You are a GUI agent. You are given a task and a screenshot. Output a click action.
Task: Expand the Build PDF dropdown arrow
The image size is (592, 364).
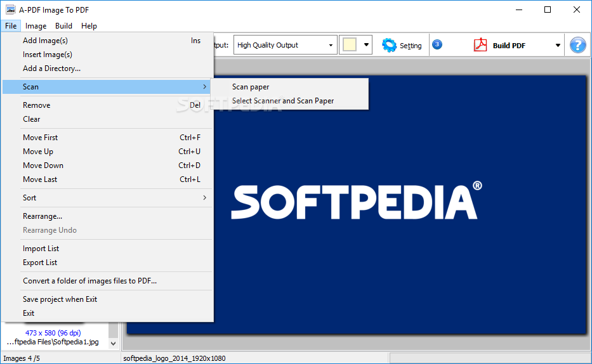tap(558, 45)
